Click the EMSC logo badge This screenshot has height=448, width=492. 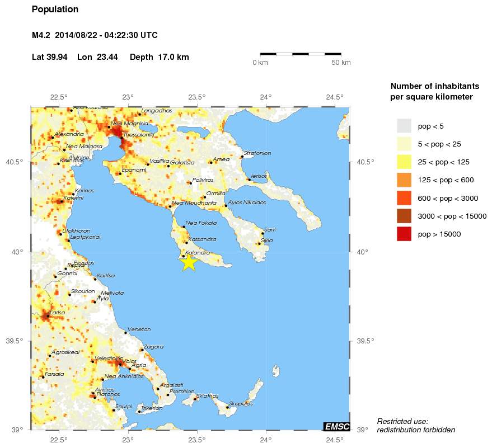(x=337, y=426)
